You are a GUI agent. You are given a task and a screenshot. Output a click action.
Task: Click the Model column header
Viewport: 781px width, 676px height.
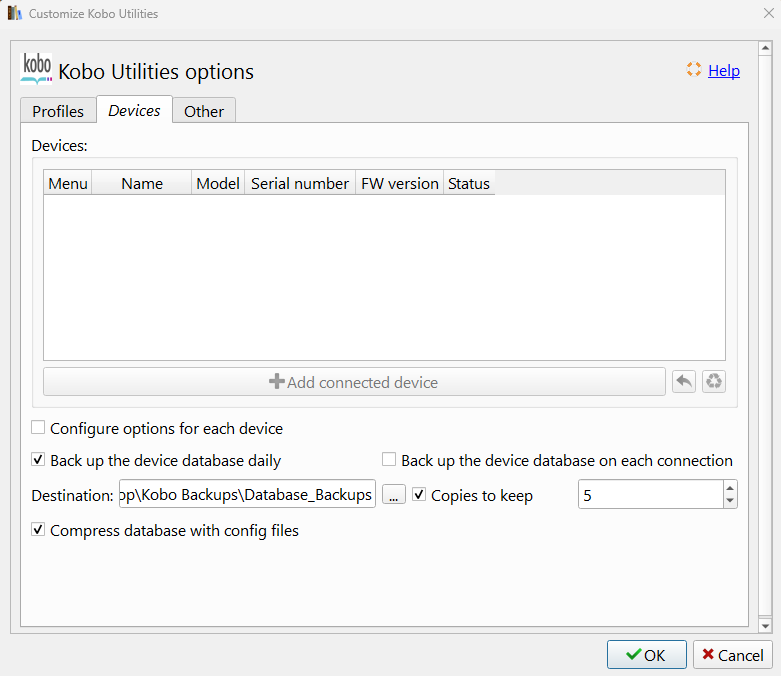tap(218, 183)
